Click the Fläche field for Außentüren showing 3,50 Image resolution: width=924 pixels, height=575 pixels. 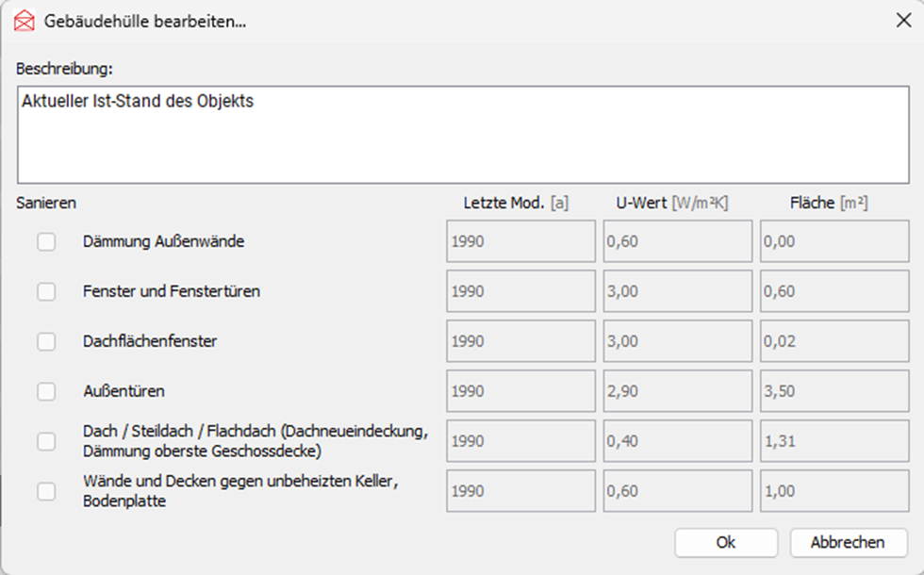tap(834, 391)
